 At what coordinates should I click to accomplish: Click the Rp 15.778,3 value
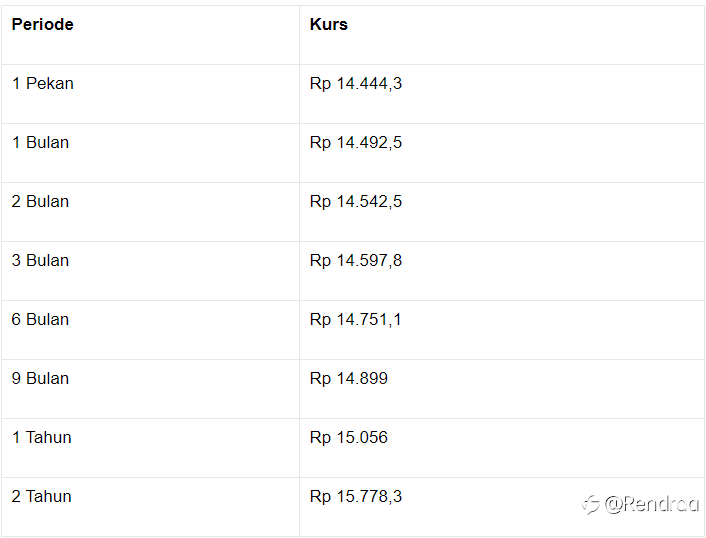356,497
